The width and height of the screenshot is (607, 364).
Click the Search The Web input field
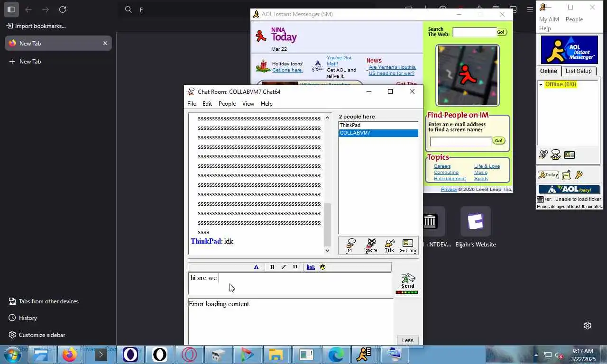point(474,32)
